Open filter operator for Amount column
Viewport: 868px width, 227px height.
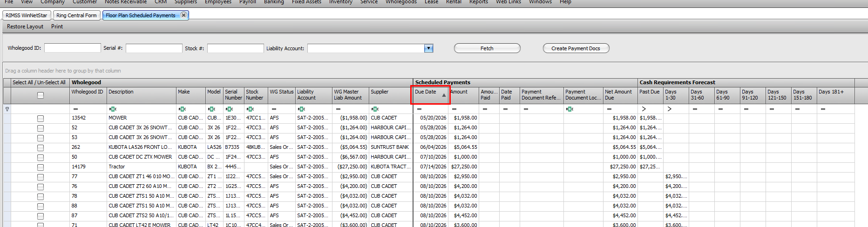(x=454, y=109)
